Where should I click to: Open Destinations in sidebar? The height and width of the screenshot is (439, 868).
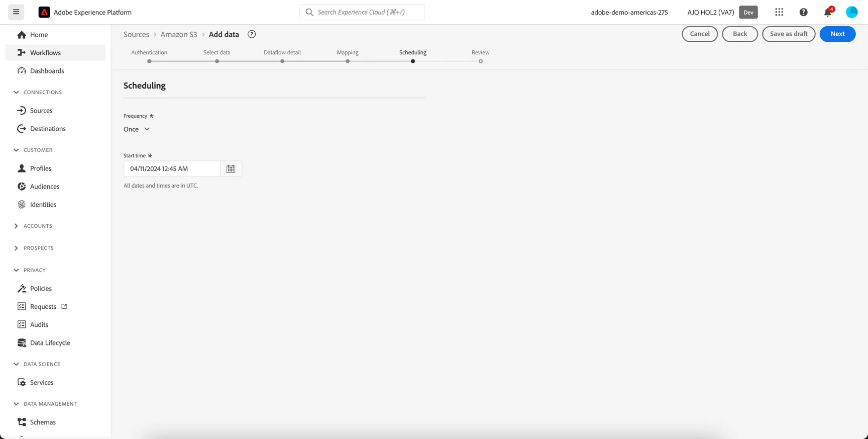point(55,129)
